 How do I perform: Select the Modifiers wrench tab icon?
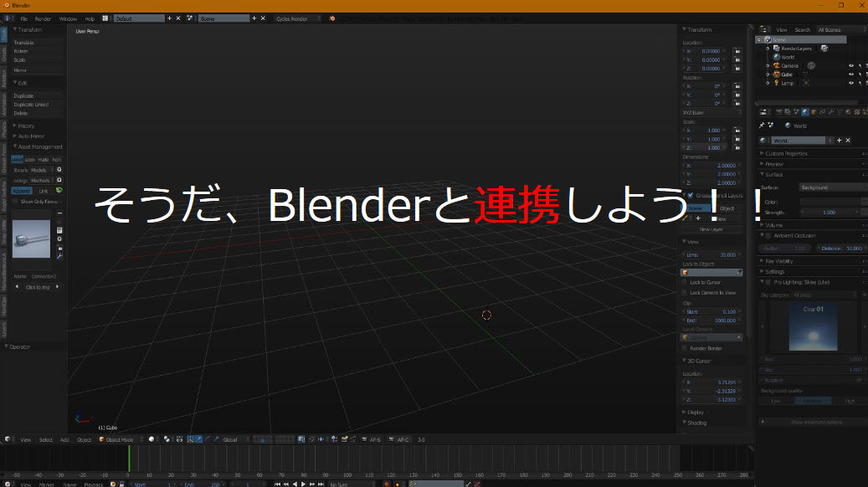[x=831, y=112]
